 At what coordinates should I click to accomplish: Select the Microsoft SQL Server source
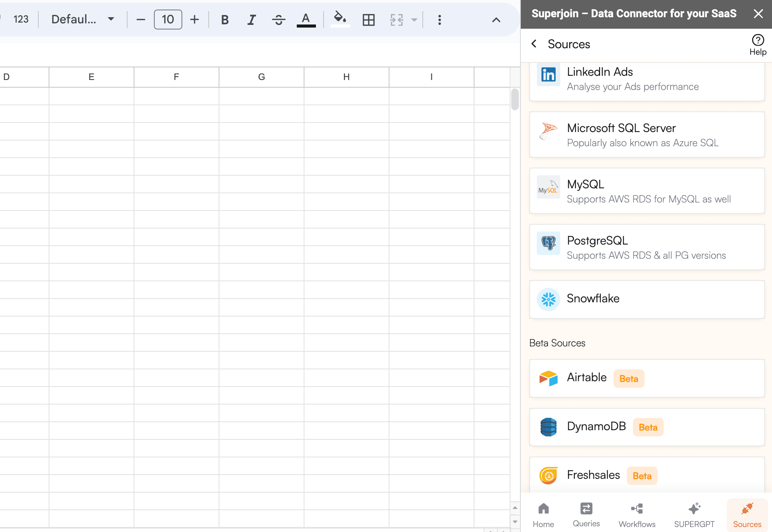point(647,135)
